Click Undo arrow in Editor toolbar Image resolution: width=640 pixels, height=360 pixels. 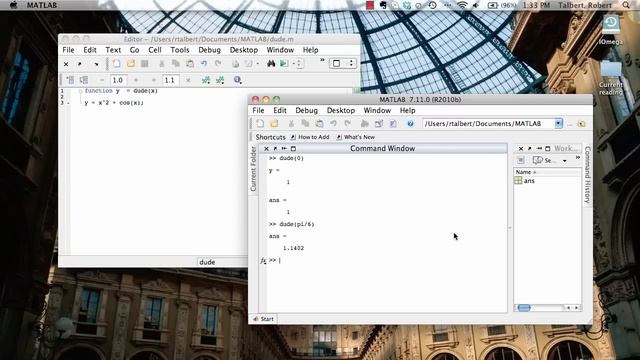204,64
